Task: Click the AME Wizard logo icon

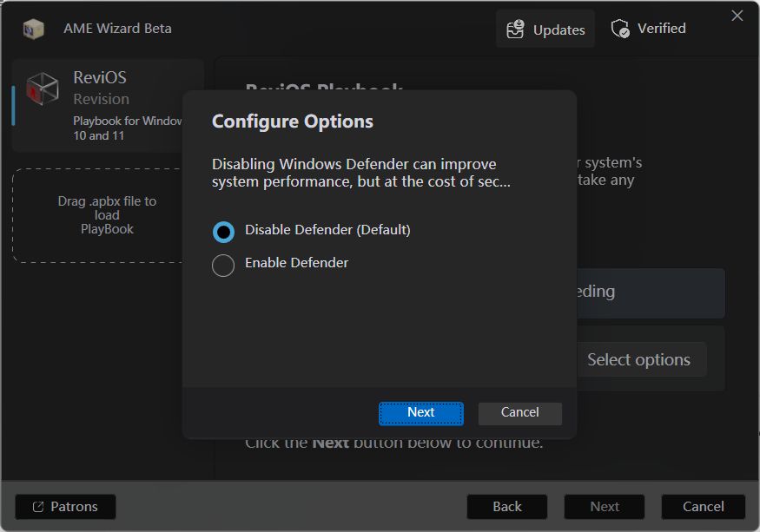Action: pyautogui.click(x=34, y=29)
